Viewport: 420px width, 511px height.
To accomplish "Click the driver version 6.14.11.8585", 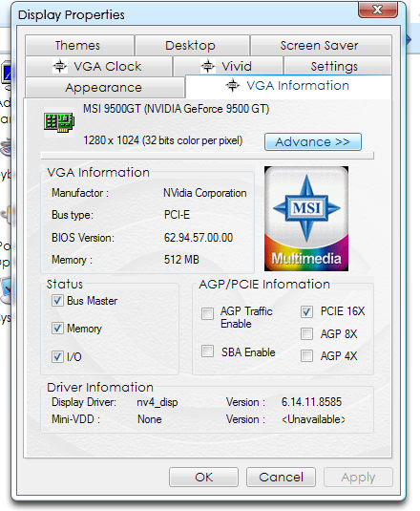I will click(x=311, y=402).
